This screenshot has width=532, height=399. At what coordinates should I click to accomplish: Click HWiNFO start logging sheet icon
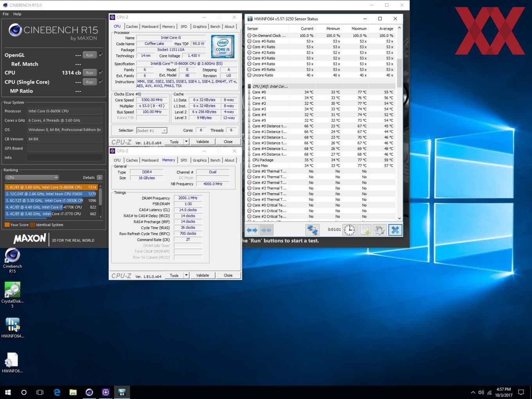[365, 230]
